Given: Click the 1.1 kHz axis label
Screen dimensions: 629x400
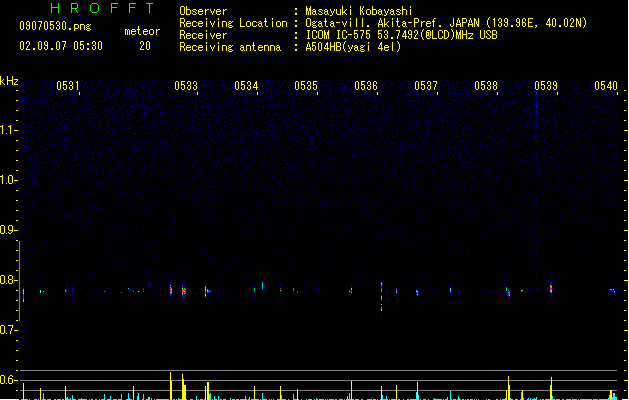Looking at the screenshot, I should (x=8, y=130).
